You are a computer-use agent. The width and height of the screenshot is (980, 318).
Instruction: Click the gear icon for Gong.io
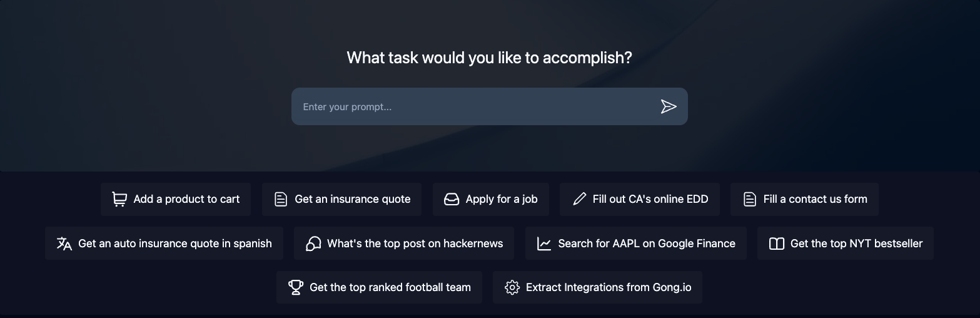click(512, 287)
